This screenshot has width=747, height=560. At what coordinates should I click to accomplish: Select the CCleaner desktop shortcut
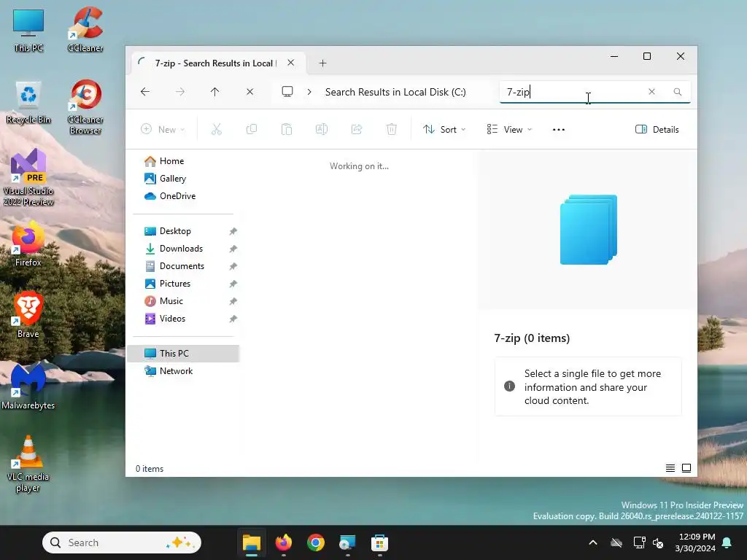[85, 29]
